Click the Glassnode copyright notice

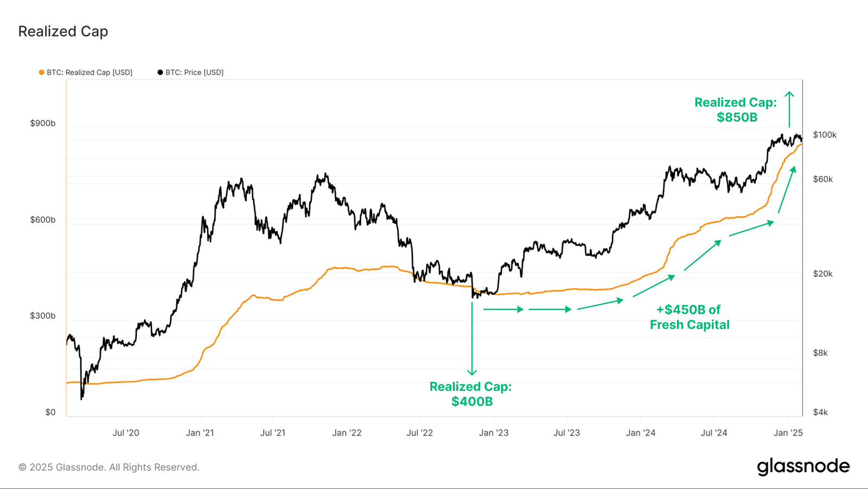[109, 467]
